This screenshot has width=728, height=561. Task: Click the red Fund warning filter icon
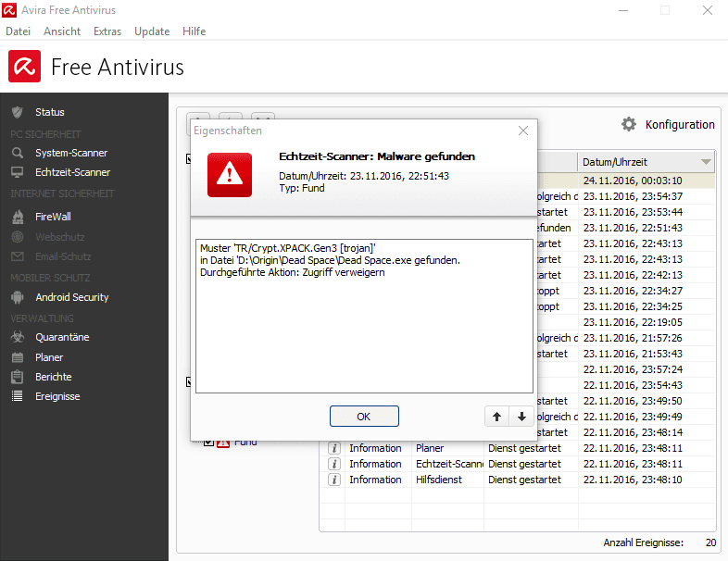coord(223,444)
